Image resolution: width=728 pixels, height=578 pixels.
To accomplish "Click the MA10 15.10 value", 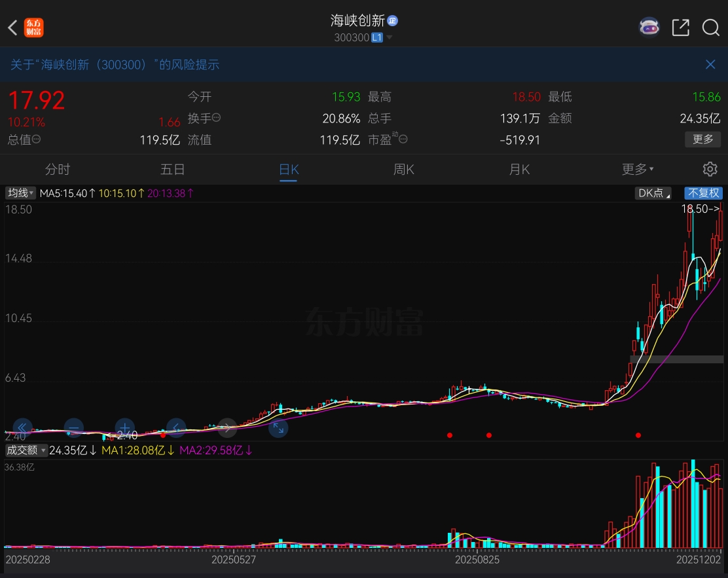I will pos(122,193).
